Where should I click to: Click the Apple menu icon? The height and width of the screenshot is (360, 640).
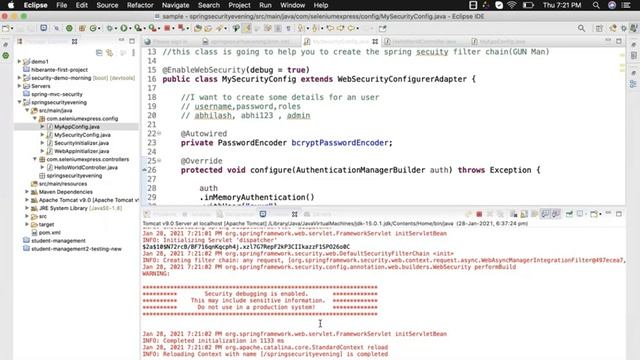[11, 5]
